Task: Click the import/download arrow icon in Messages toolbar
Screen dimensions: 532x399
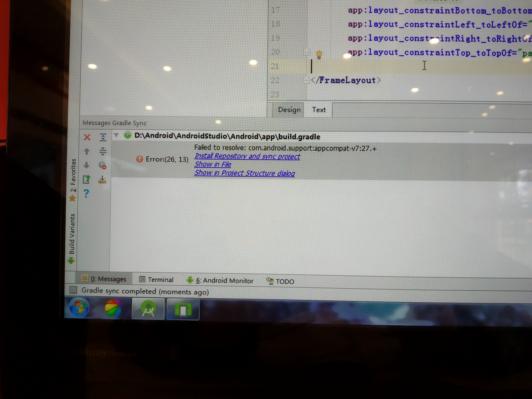Action: [x=102, y=179]
